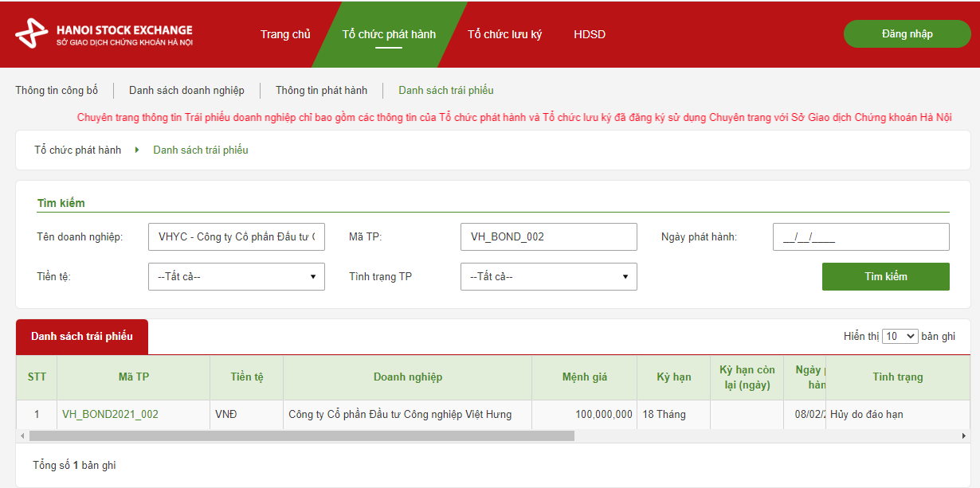Open the Danh sách doanh nghiệp tab
Viewport: 980px width, 488px height.
(186, 91)
